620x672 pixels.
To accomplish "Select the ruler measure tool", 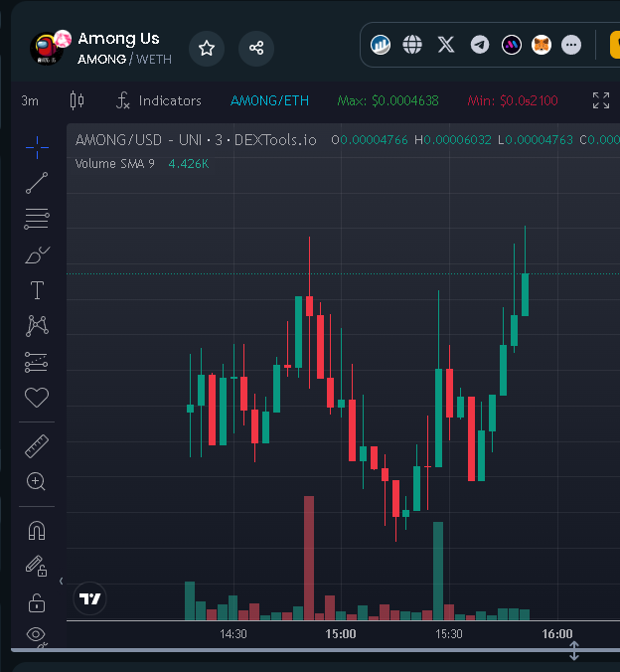I will pyautogui.click(x=37, y=446).
